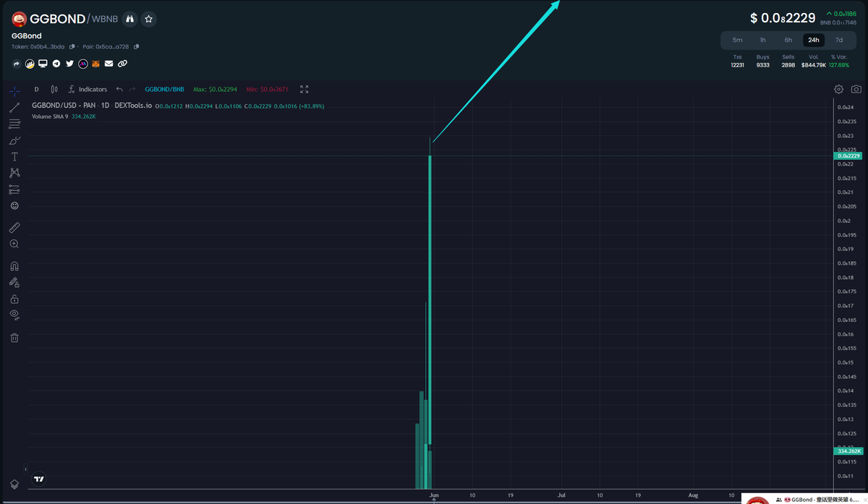
Task: Copy the pair address 0x5ca...a728
Action: (135, 46)
